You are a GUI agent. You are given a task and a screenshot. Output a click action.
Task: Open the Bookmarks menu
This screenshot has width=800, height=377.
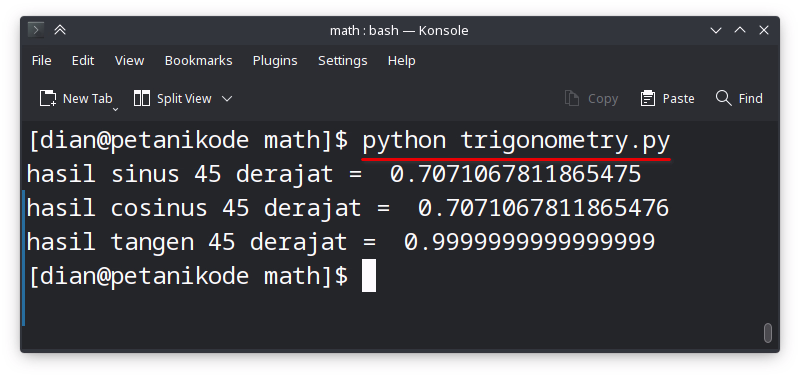pos(198,61)
